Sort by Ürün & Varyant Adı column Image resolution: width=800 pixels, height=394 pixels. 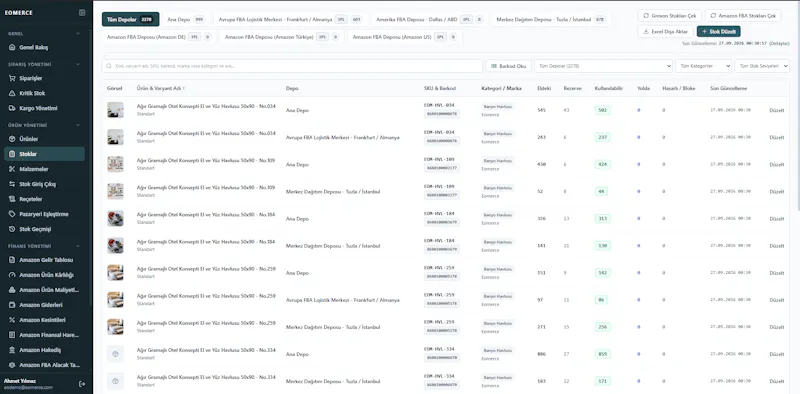161,88
